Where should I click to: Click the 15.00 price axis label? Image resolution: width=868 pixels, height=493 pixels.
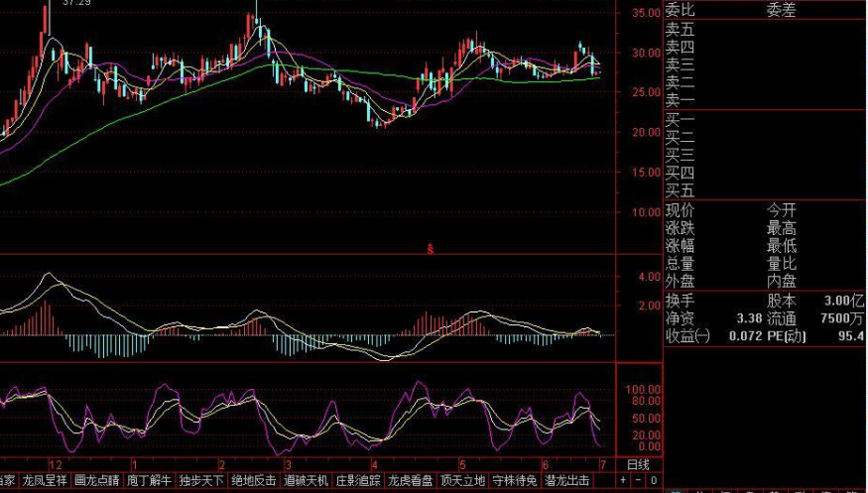click(647, 173)
